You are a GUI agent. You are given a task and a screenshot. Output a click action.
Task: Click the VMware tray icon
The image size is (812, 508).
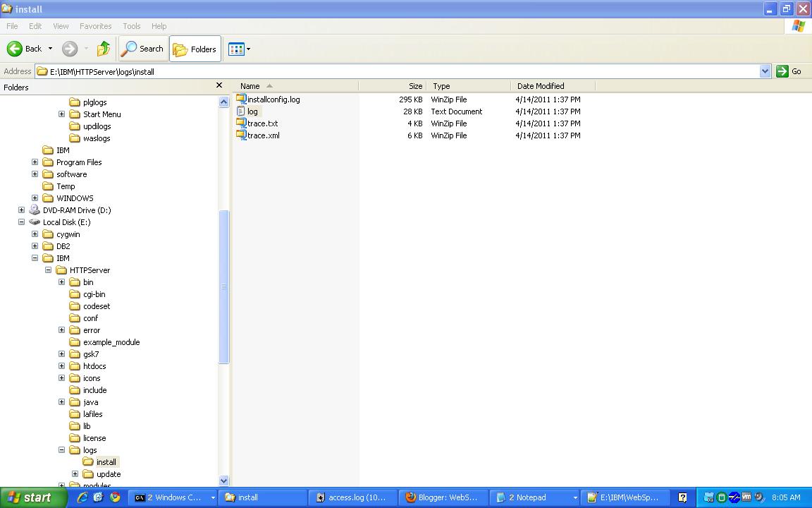point(746,497)
